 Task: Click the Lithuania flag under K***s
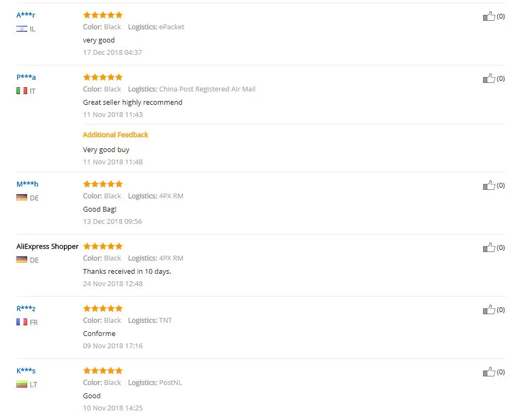coord(22,384)
